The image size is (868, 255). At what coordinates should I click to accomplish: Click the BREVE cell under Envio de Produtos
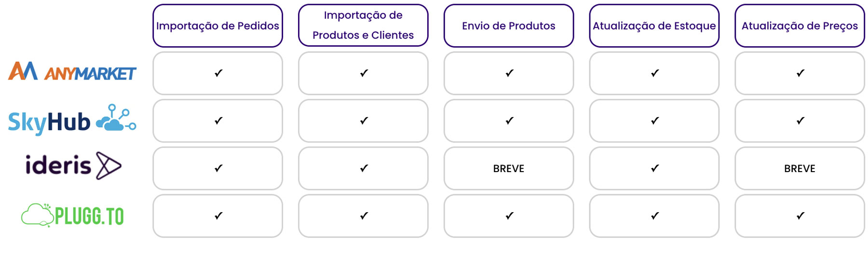point(509,168)
